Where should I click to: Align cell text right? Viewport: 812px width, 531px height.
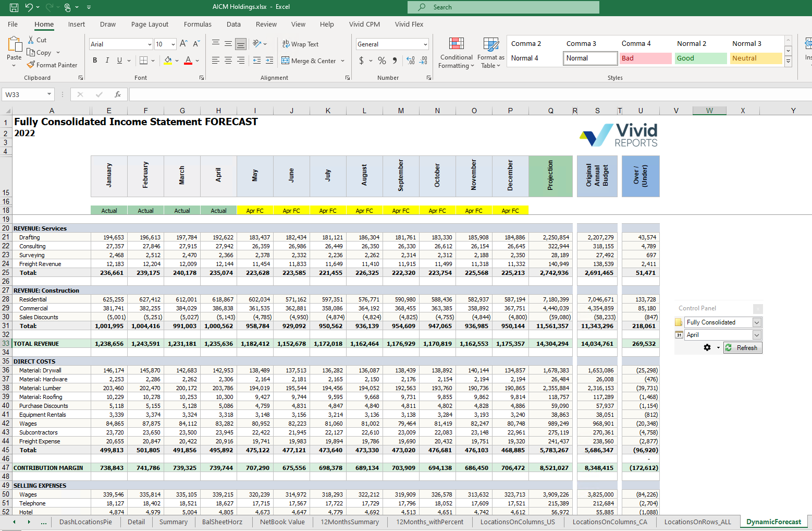point(241,61)
